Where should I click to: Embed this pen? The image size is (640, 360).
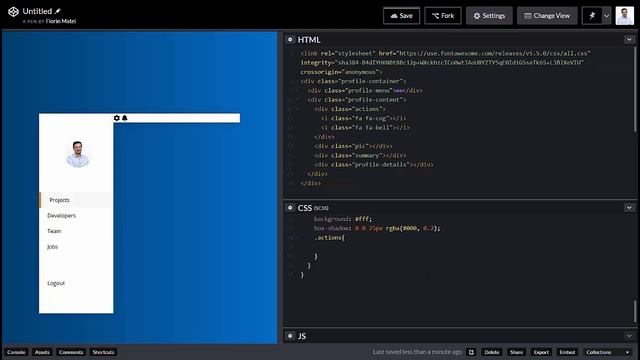[567, 352]
